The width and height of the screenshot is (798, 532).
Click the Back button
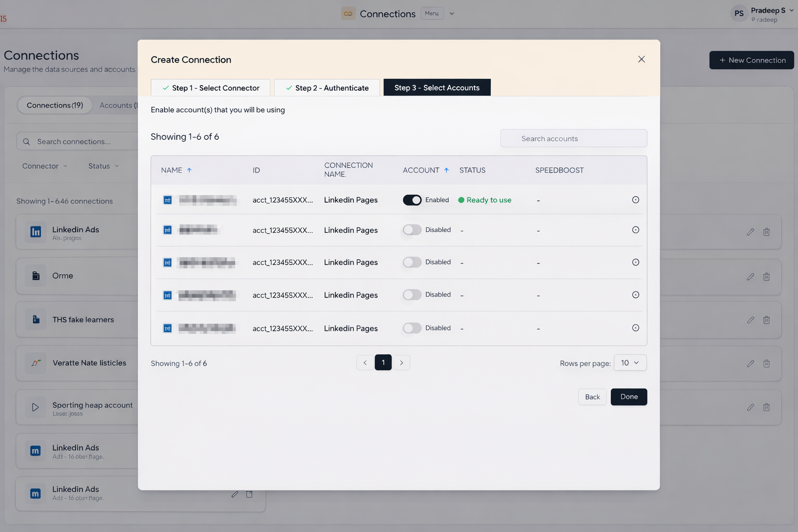(592, 397)
